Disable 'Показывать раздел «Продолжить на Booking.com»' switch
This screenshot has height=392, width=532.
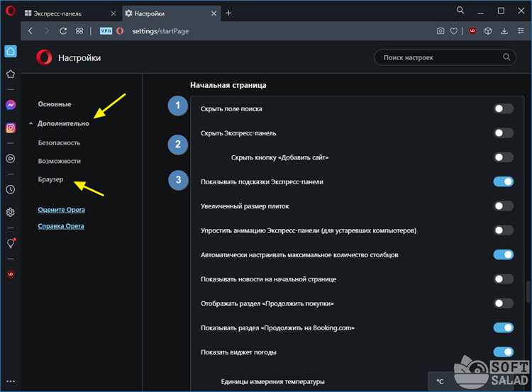click(503, 327)
